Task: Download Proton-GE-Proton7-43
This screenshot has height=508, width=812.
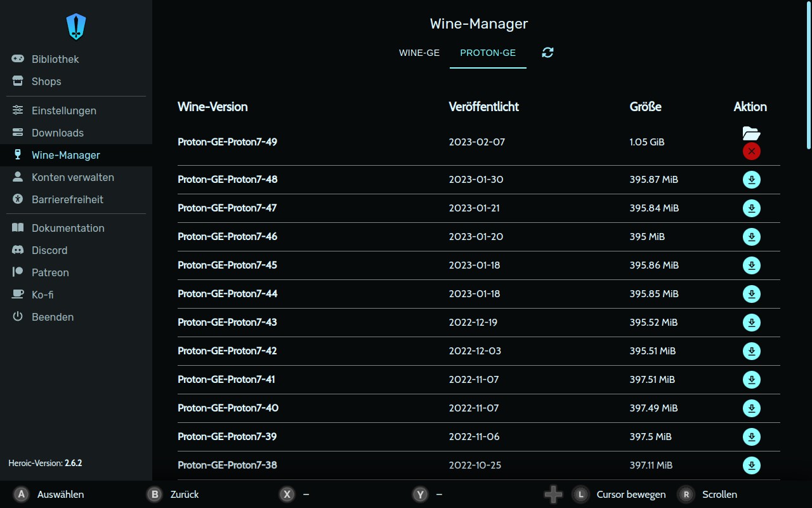Action: point(751,323)
